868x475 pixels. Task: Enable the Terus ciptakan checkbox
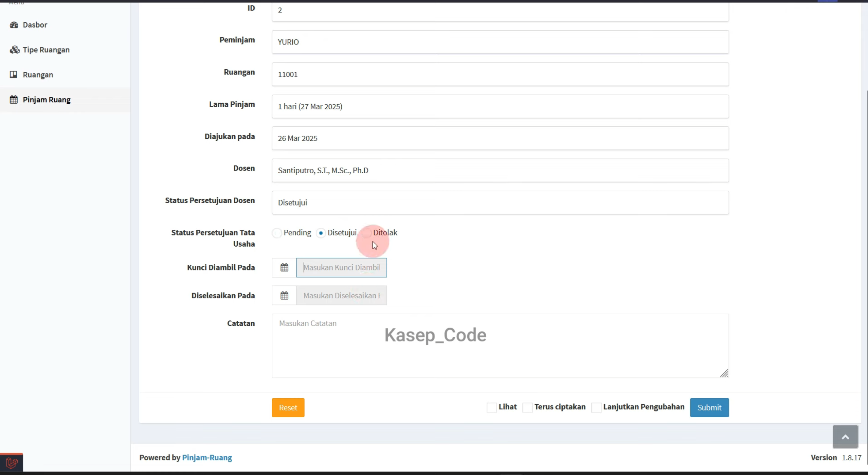[527, 407]
